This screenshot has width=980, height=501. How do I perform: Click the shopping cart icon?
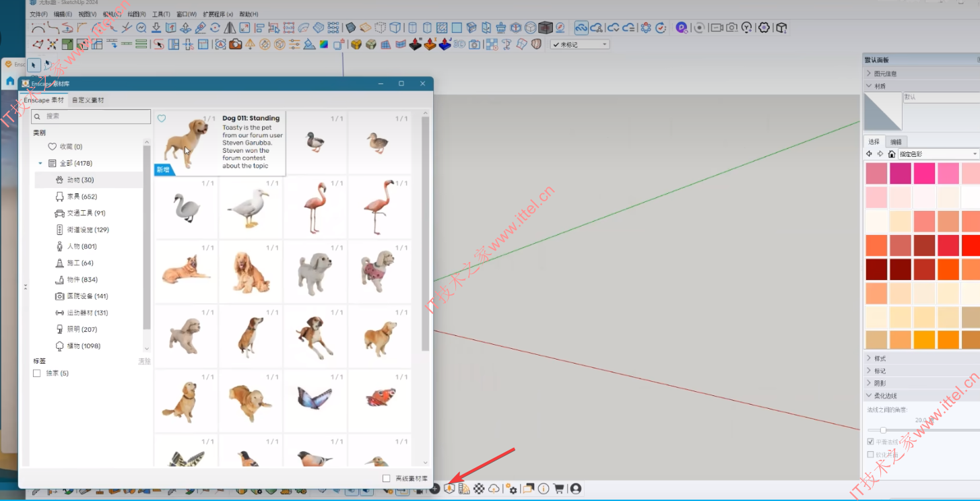click(558, 488)
